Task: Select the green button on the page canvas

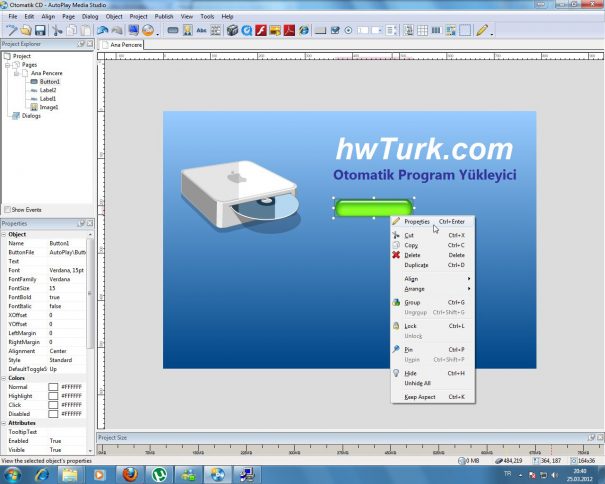Action: [373, 208]
